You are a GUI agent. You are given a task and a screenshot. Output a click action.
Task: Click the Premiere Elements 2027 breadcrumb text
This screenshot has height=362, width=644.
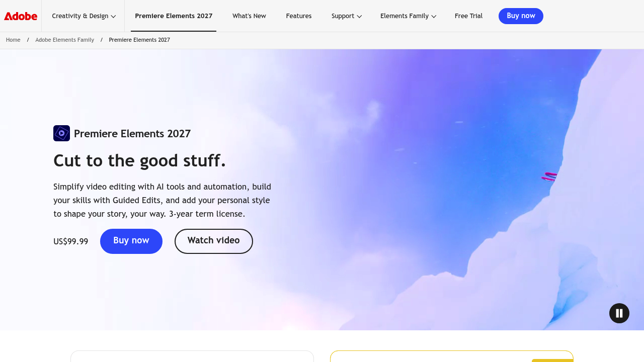(x=139, y=40)
